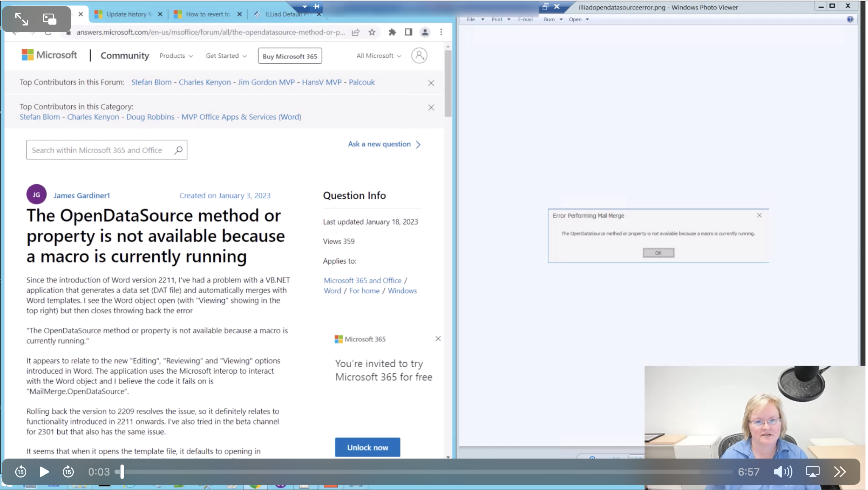Click the Buy Microsoft 365 button

tap(289, 56)
